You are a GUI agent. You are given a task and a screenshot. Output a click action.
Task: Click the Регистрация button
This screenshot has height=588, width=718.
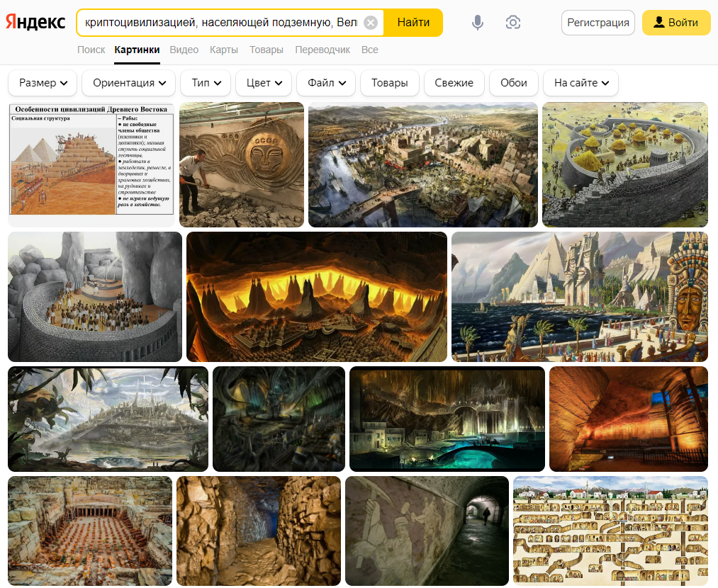point(598,23)
